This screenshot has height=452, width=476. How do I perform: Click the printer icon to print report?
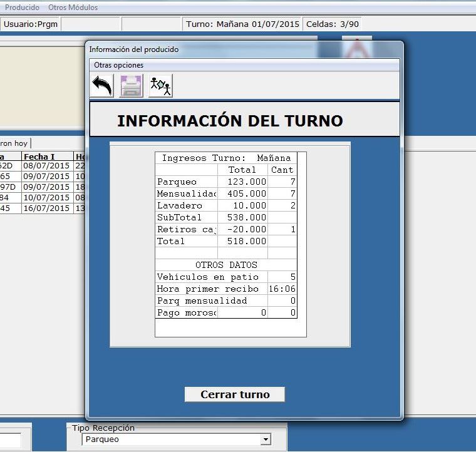pyautogui.click(x=132, y=86)
